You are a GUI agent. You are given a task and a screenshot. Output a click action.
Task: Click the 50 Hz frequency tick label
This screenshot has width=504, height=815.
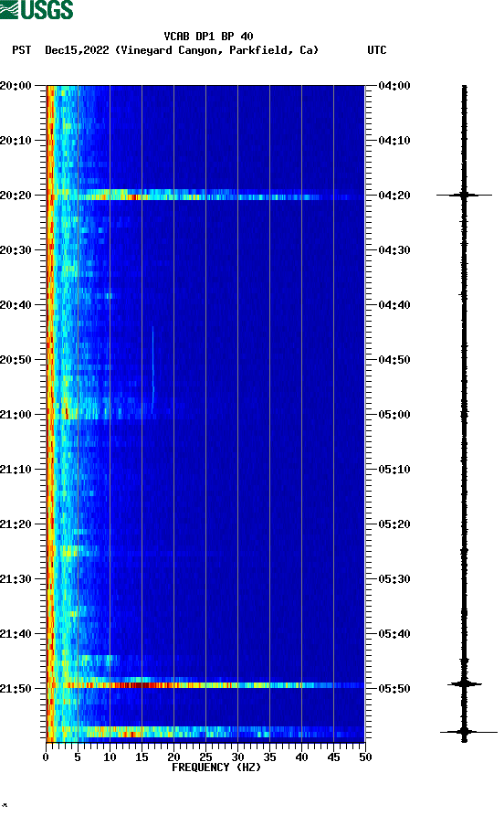365,757
